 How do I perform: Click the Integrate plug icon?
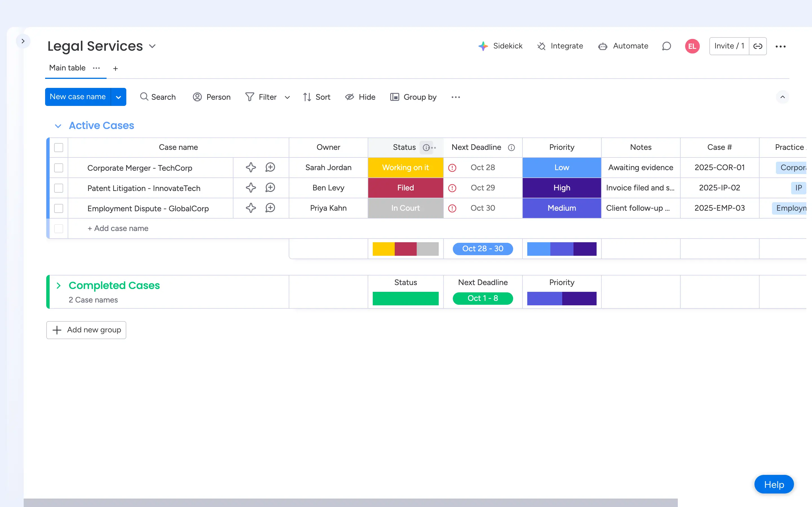click(x=541, y=46)
